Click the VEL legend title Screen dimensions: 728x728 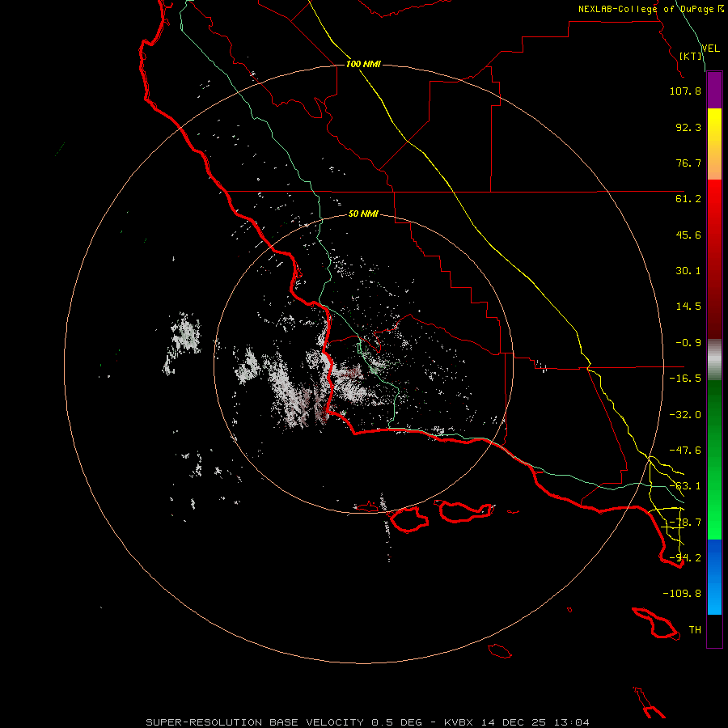pos(710,48)
